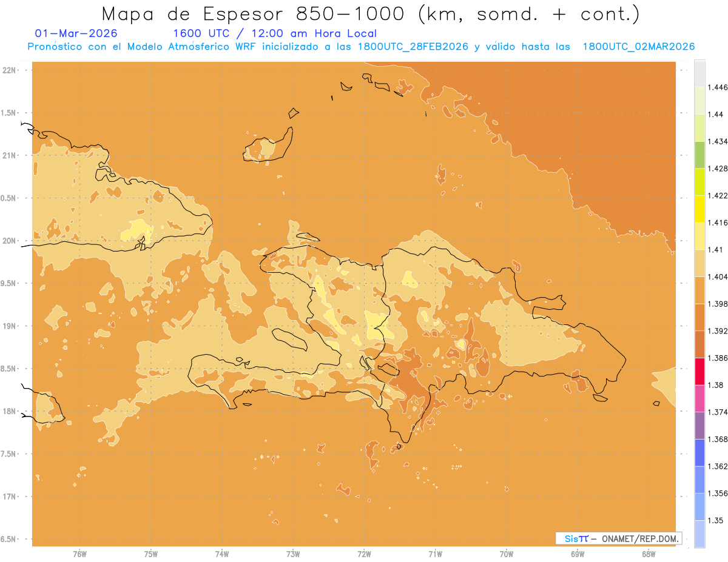Click the gray legend swatch above 1.446

pyautogui.click(x=699, y=73)
